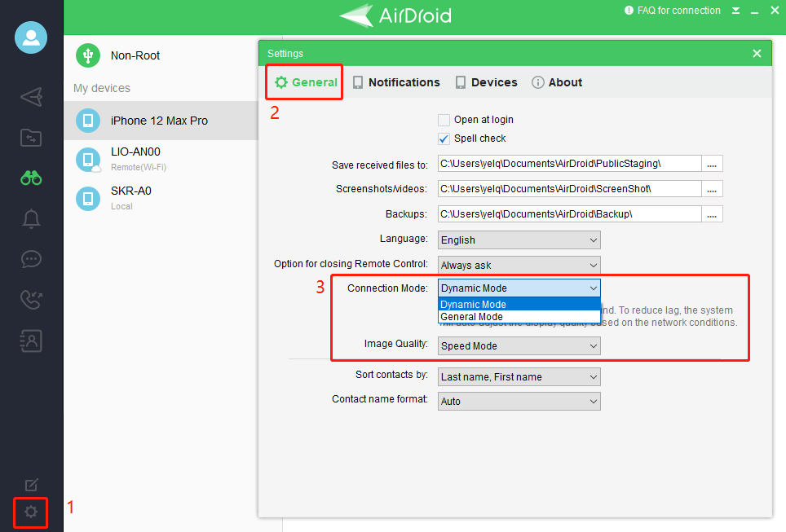Viewport: 786px width, 532px height.
Task: Enable the Open at login checkbox
Action: click(444, 120)
